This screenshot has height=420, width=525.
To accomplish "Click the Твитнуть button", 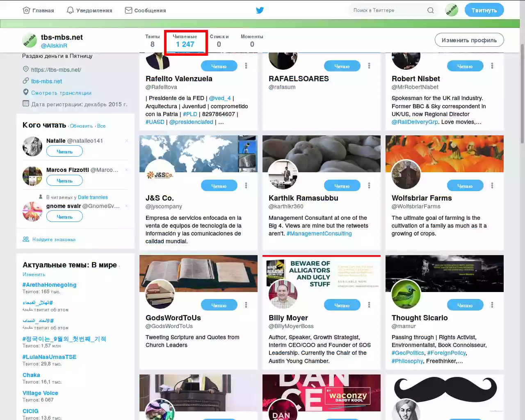I will click(484, 10).
